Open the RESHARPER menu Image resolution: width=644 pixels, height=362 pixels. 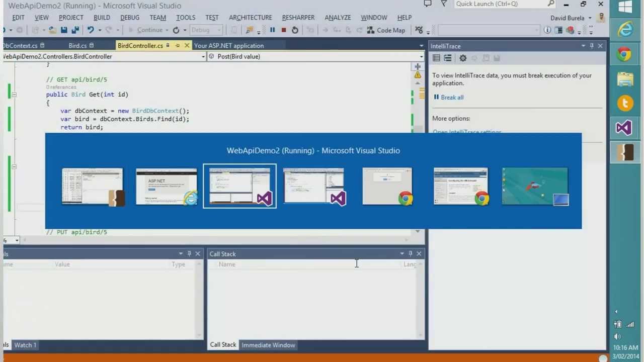click(x=298, y=18)
